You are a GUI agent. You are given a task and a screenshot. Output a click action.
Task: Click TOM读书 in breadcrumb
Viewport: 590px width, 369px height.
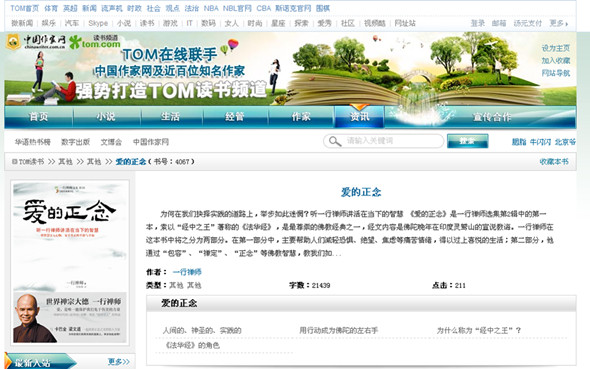point(31,162)
